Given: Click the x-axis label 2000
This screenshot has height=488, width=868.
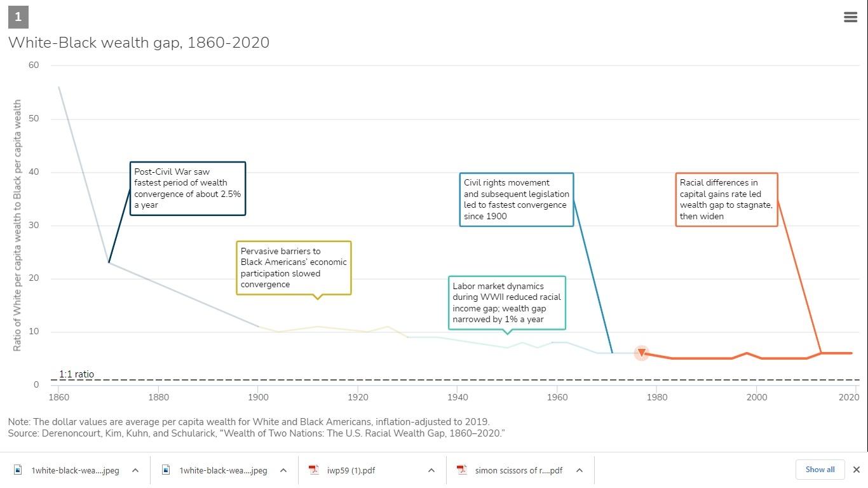Looking at the screenshot, I should click(x=757, y=398).
